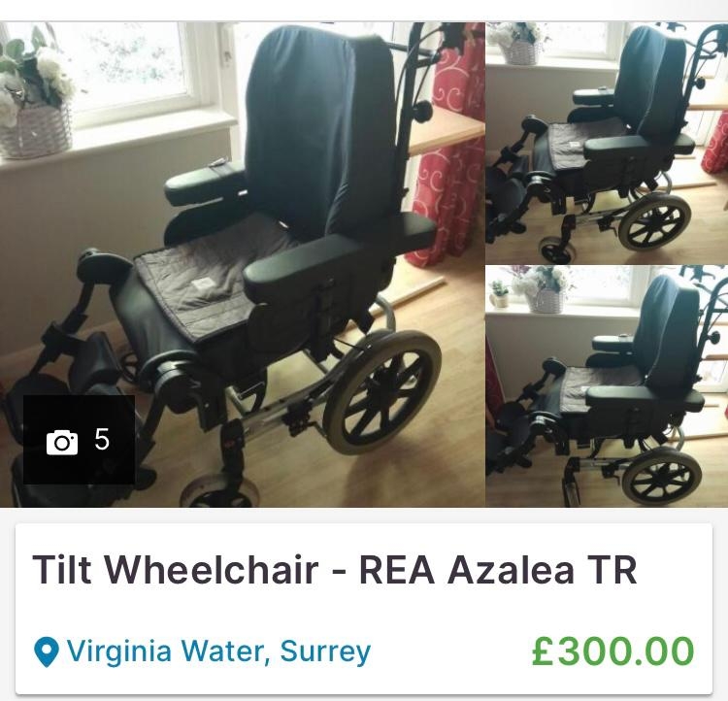Click the word Surrey in location text
The width and height of the screenshot is (728, 701).
[x=325, y=652]
